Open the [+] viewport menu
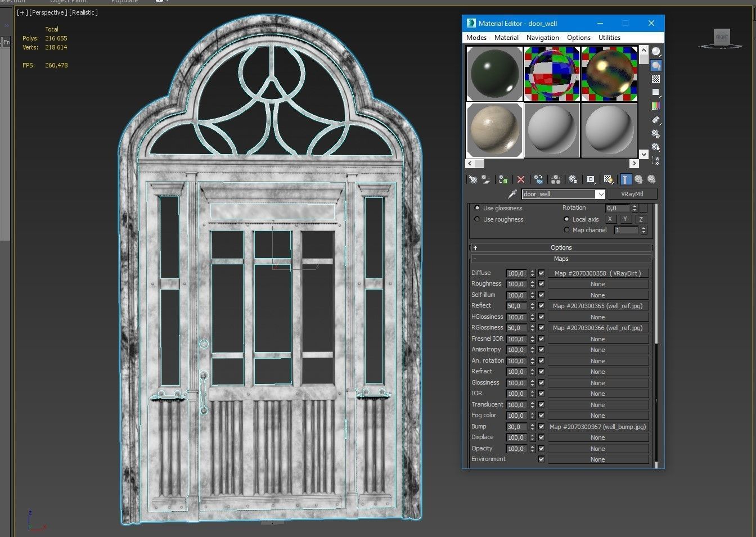This screenshot has width=756, height=537. tap(22, 12)
